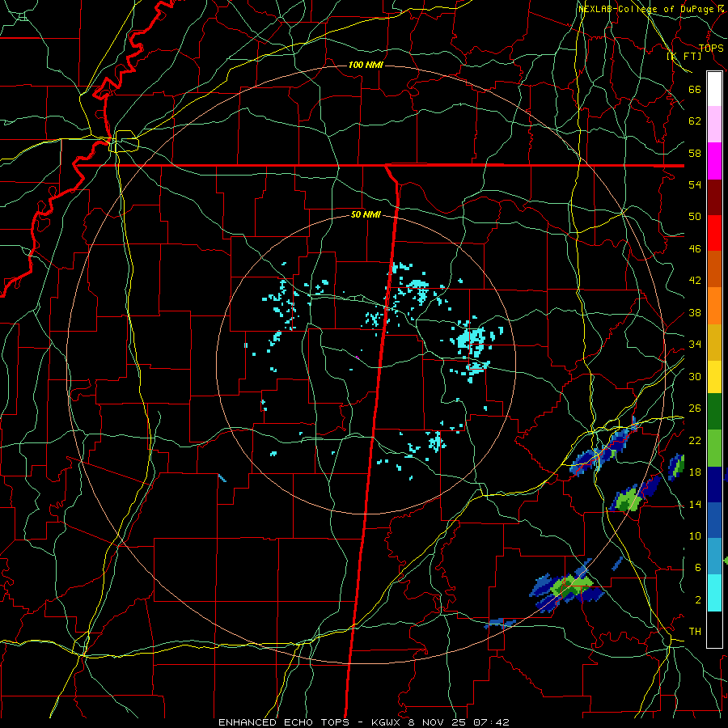Click the legend value 22
This screenshot has width=728, height=728.
[695, 441]
